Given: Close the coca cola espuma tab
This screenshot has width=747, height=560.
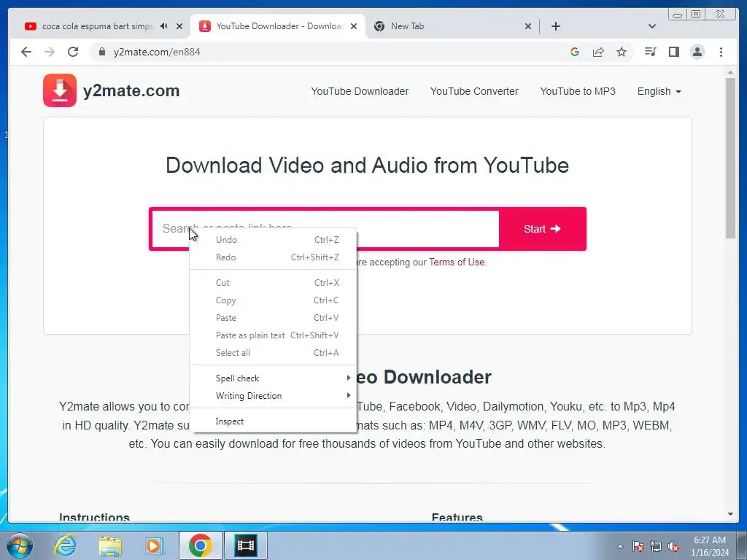Looking at the screenshot, I should coord(179,26).
